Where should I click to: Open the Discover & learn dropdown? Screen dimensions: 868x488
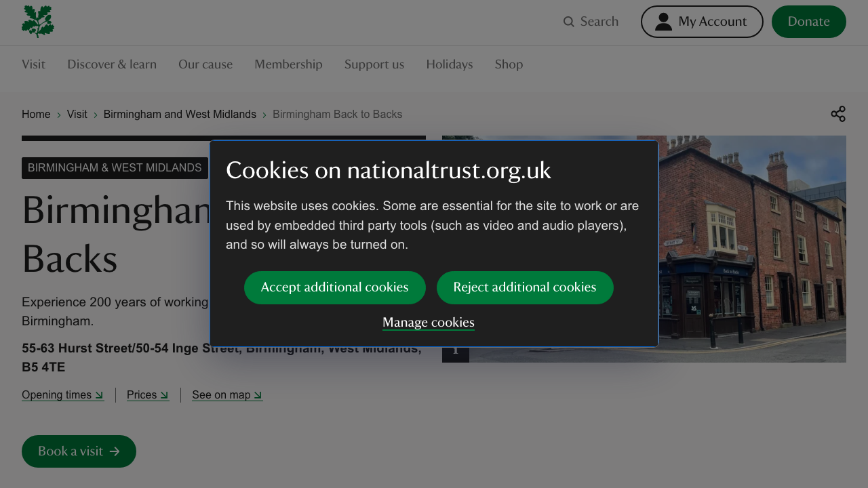(x=112, y=64)
